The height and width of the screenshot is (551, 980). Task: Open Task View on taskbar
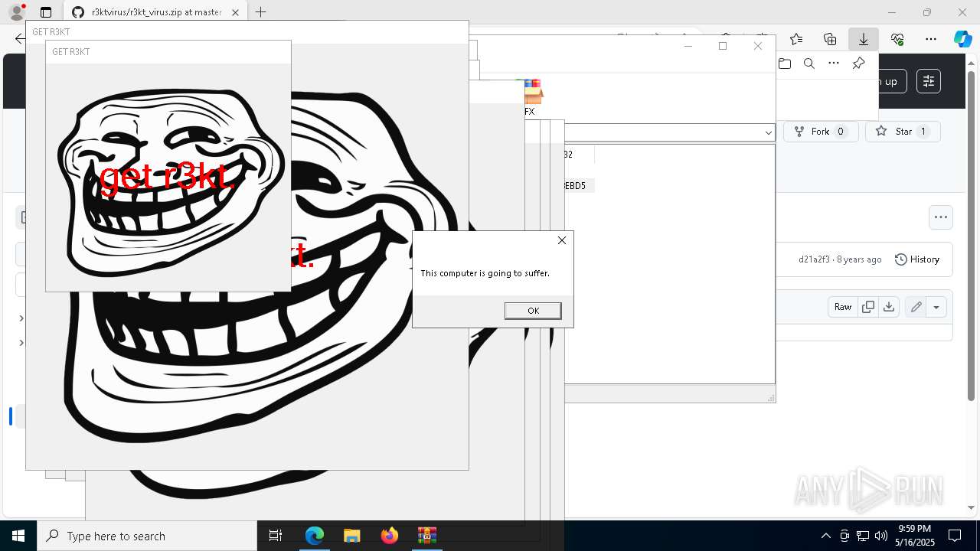(276, 536)
